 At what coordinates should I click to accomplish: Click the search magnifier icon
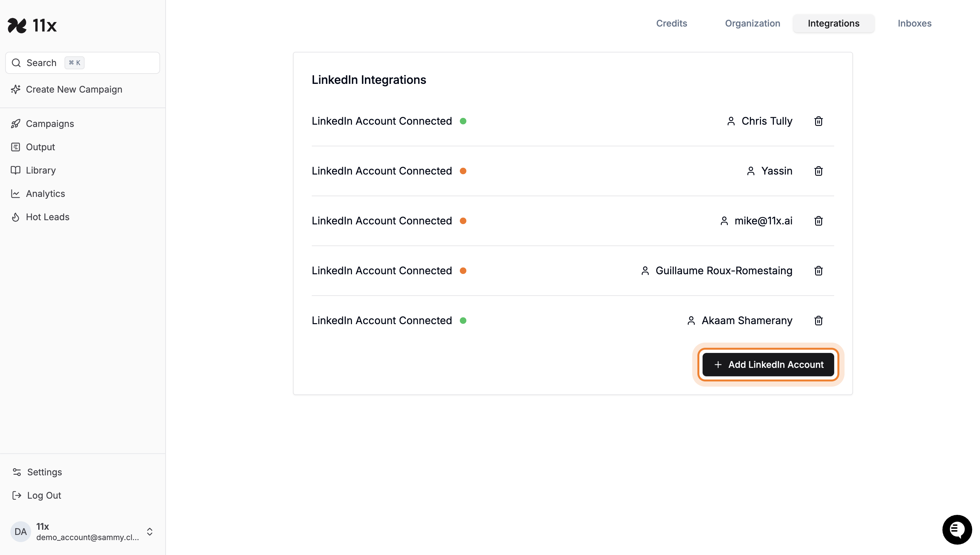(x=16, y=62)
